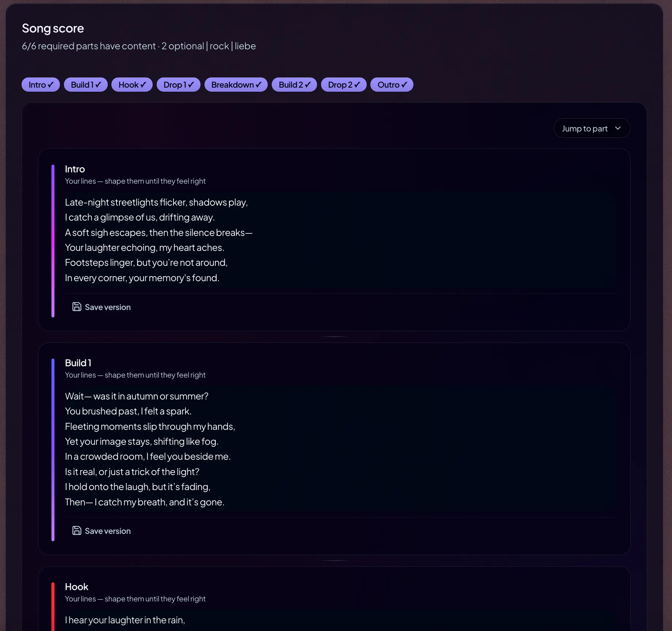Viewport: 672px width, 631px height.
Task: Click line 'I catch a glimpse of us, drifting away.'
Action: point(140,217)
